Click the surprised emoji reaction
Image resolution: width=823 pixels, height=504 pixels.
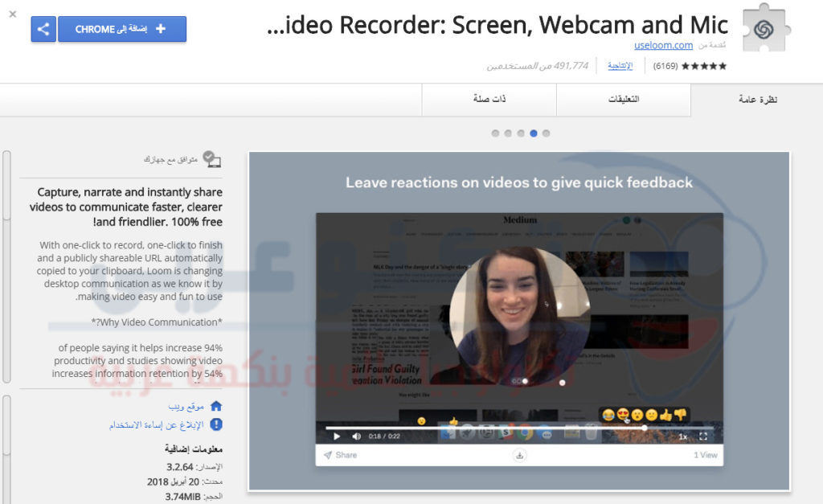(x=637, y=416)
